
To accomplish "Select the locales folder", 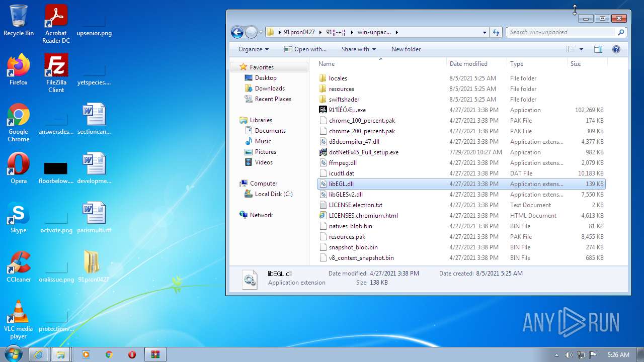I will pyautogui.click(x=338, y=78).
